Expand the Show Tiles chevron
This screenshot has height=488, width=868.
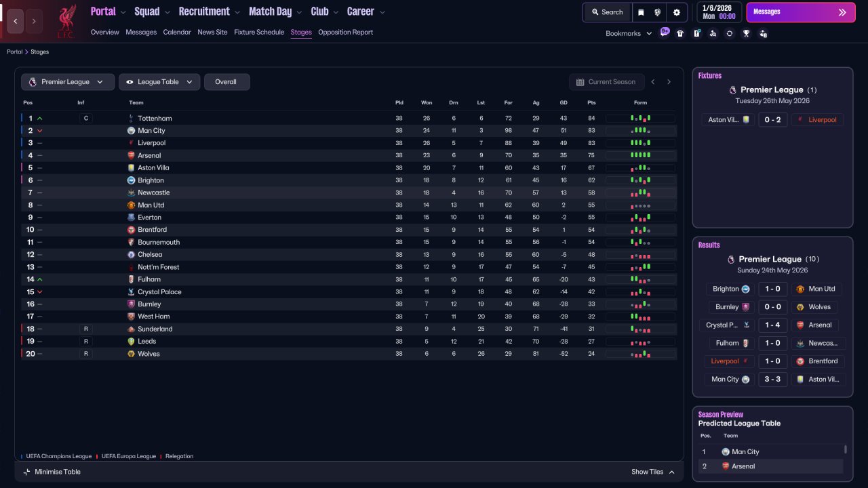pos(671,472)
